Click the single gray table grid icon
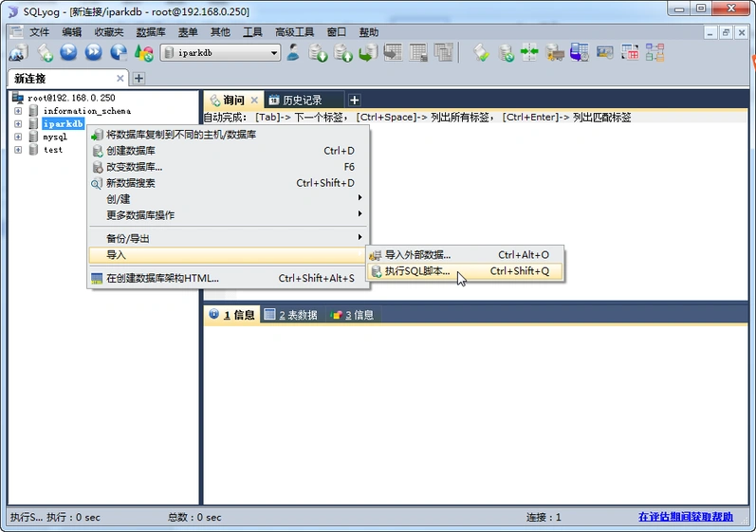Screen dimensions: 756x532 click(418, 52)
